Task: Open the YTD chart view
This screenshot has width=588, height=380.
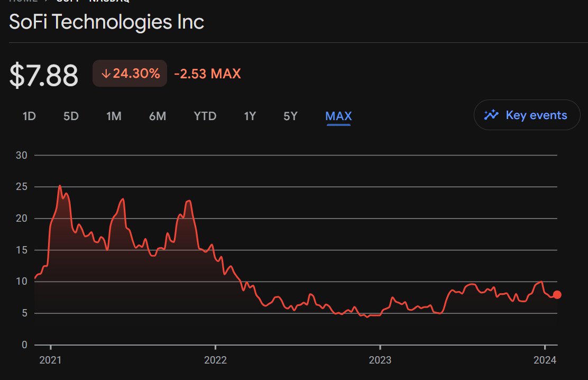Action: (205, 116)
